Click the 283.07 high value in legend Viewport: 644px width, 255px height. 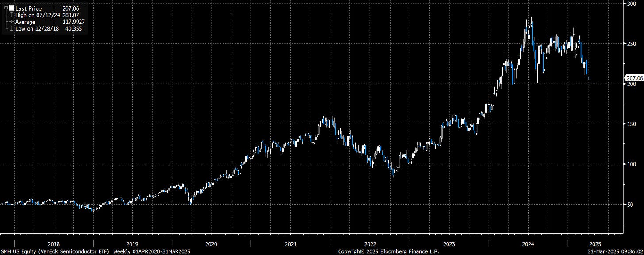point(71,15)
